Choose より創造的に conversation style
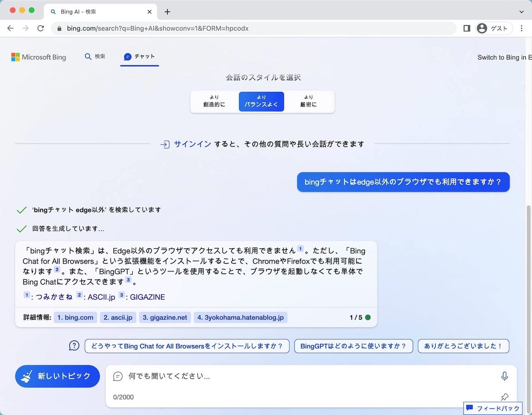The image size is (532, 415). coord(215,101)
